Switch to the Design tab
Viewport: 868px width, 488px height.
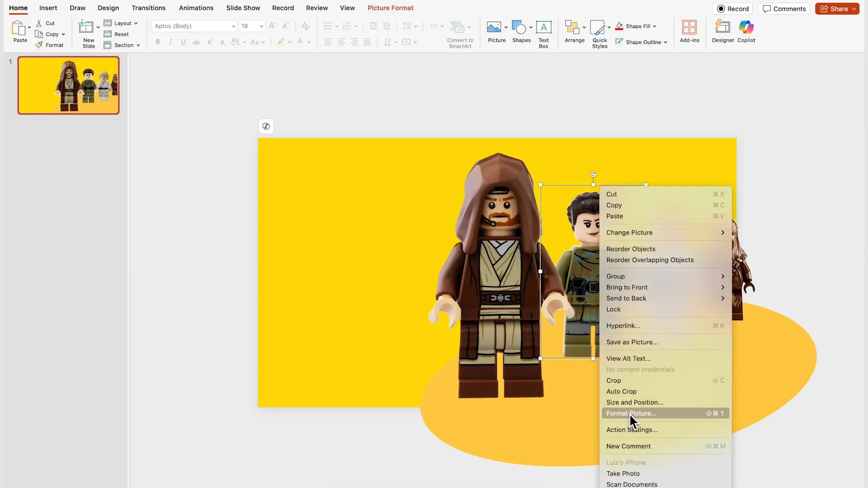coord(108,8)
